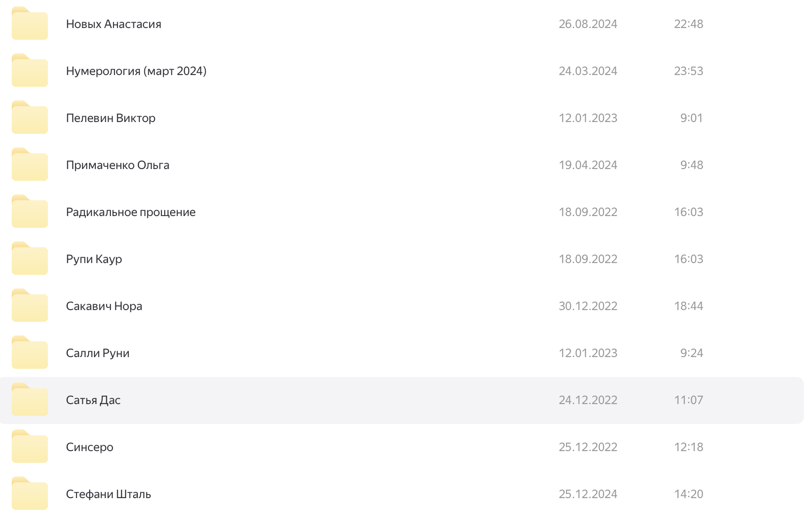The width and height of the screenshot is (812, 518).
Task: Click the Сакавич Нора folder icon
Action: click(30, 306)
